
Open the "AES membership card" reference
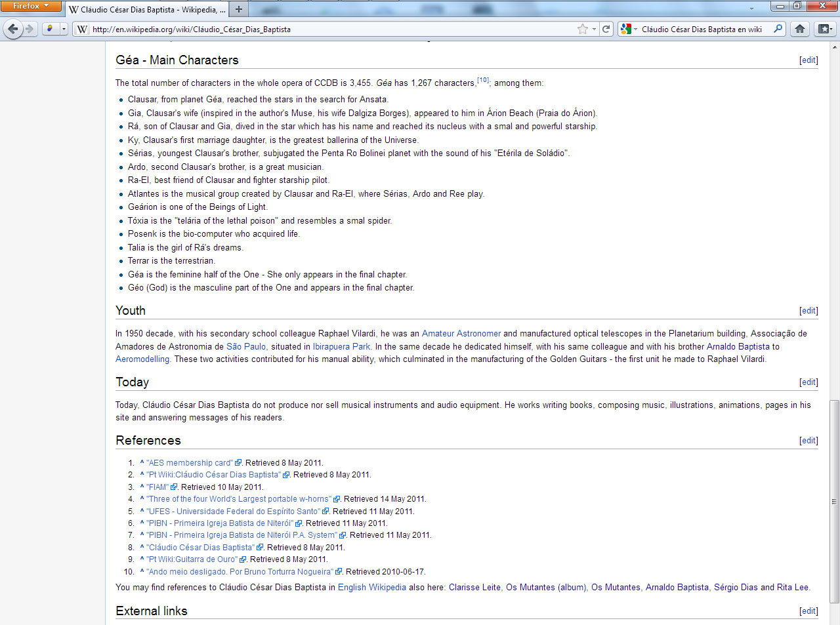tap(189, 462)
